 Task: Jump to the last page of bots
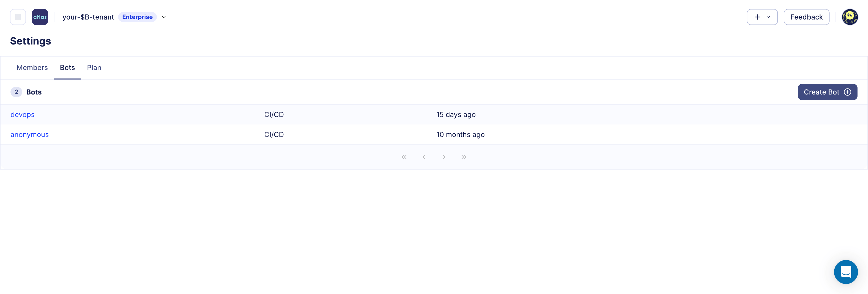(464, 157)
